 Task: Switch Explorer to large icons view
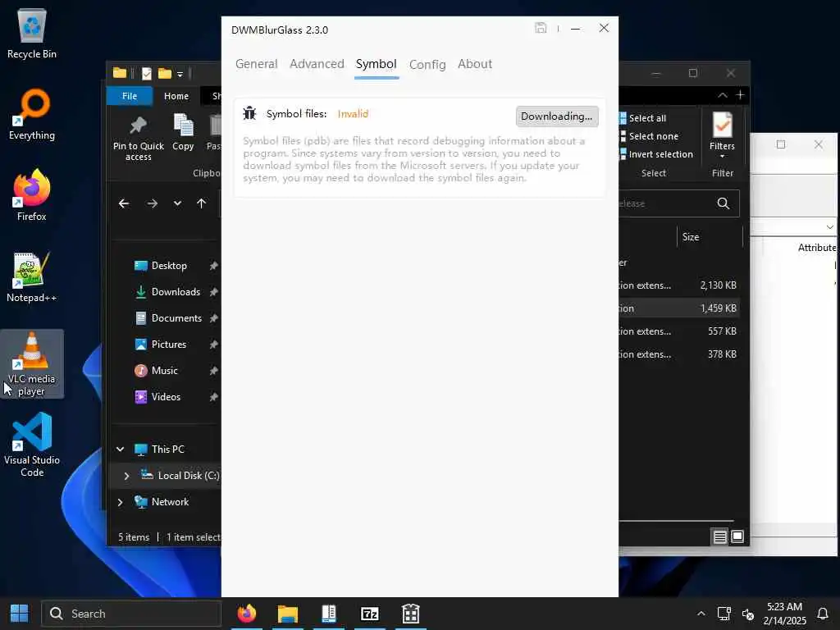click(737, 536)
